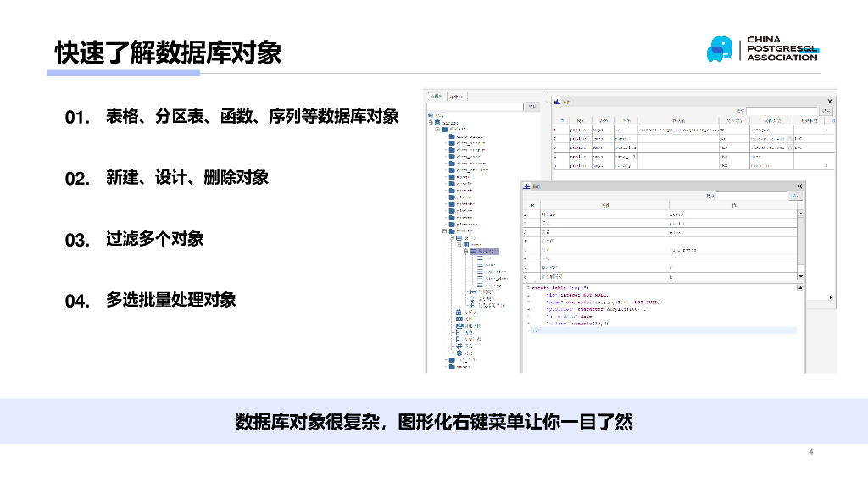Screen dimensions: 868x488
Task: Open the data type dropdown in row 3
Action: 791,147
